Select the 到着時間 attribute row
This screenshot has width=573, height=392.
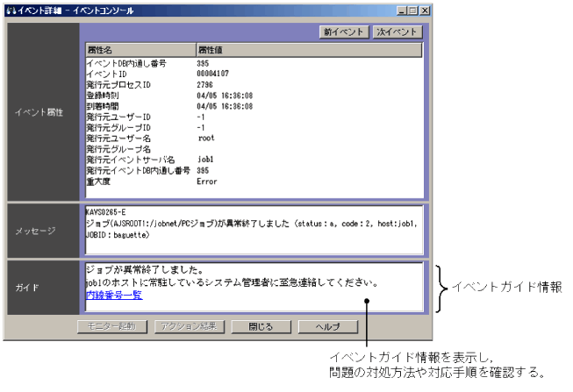[x=254, y=106]
